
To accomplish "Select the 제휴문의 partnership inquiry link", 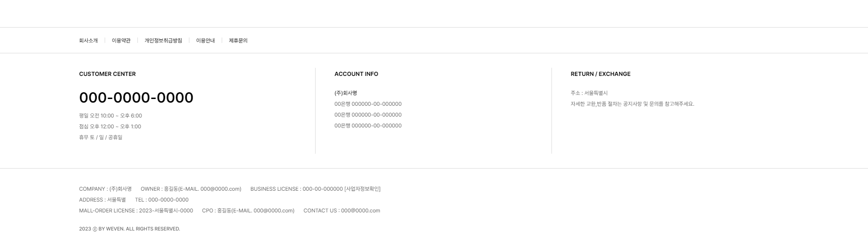I will 238,41.
